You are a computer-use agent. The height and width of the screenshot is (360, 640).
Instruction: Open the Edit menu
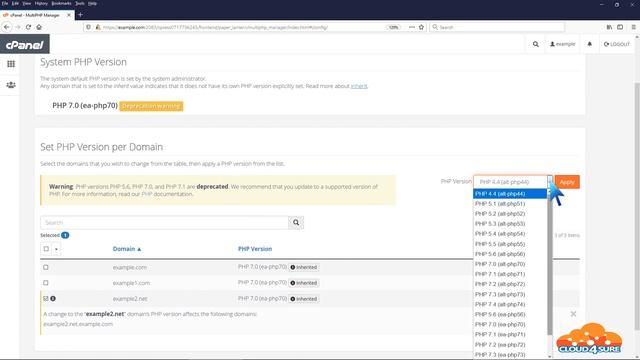pos(15,3)
